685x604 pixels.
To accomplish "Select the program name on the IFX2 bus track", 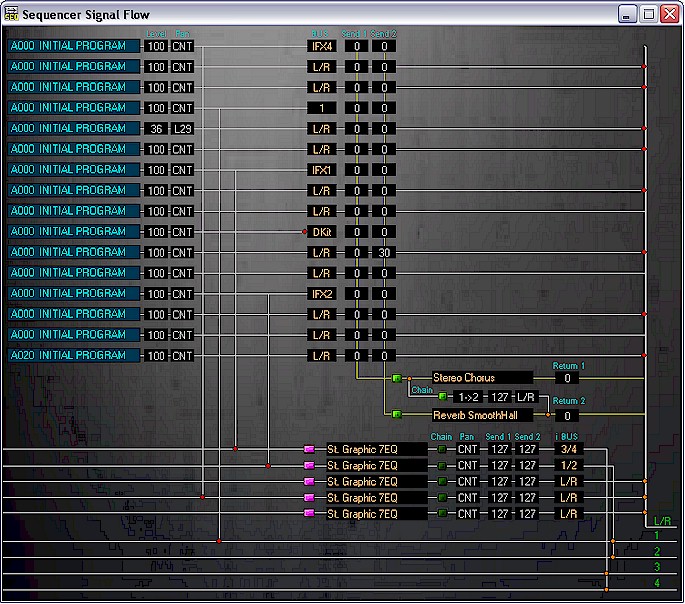I will click(x=73, y=293).
